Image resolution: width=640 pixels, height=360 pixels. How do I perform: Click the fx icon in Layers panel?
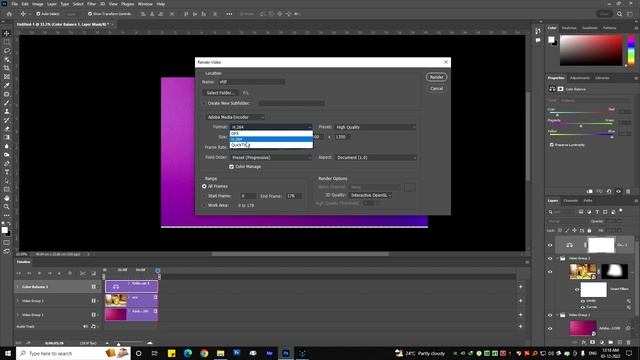coord(584,342)
